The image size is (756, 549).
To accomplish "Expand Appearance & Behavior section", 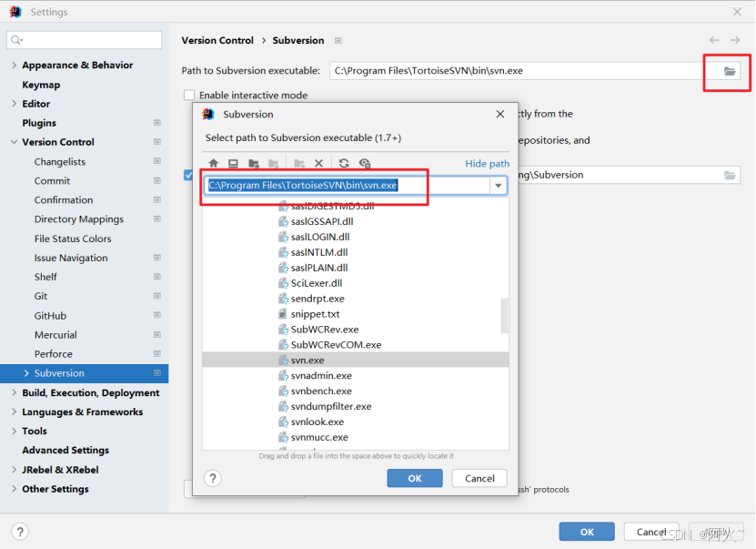I will (x=14, y=65).
